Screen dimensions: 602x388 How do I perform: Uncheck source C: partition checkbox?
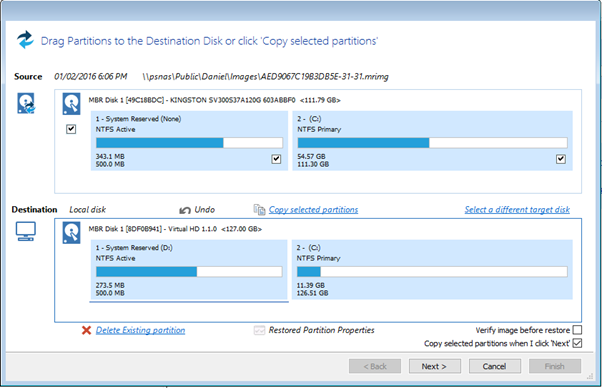coord(561,159)
